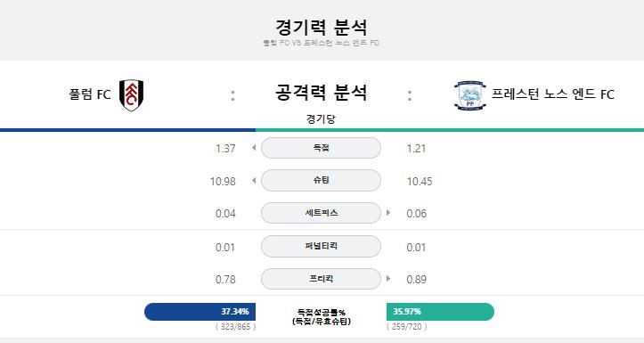Click Fulham's 1.37 goals value
Image resolution: width=644 pixels, height=343 pixels.
pos(225,148)
